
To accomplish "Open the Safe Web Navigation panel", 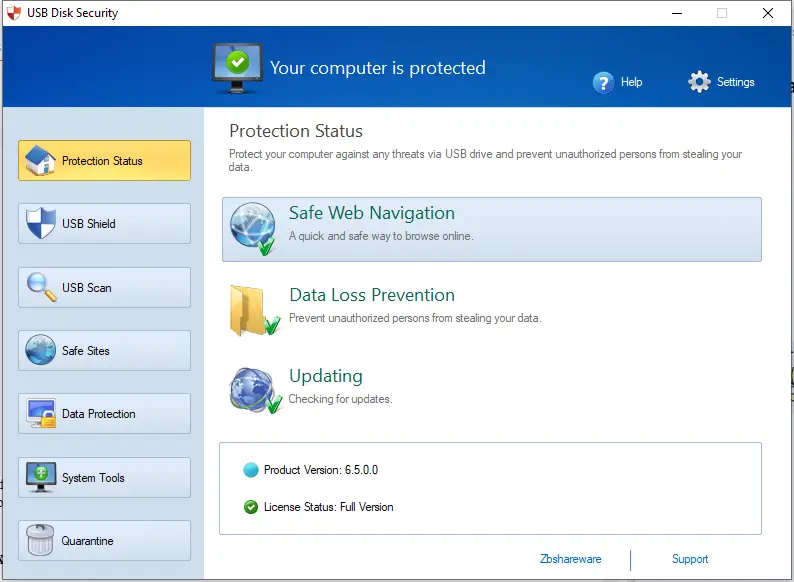I will pyautogui.click(x=492, y=229).
